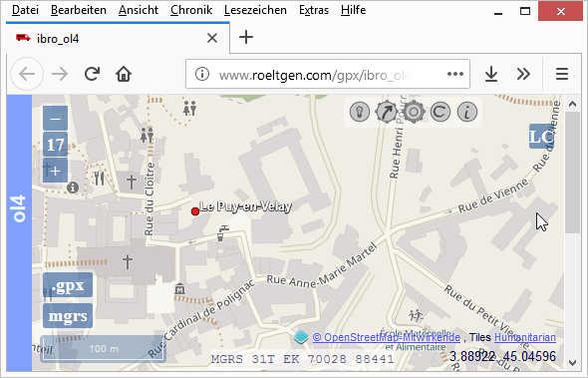The width and height of the screenshot is (588, 378).
Task: Click the zoom level 17 indicator
Action: [56, 145]
